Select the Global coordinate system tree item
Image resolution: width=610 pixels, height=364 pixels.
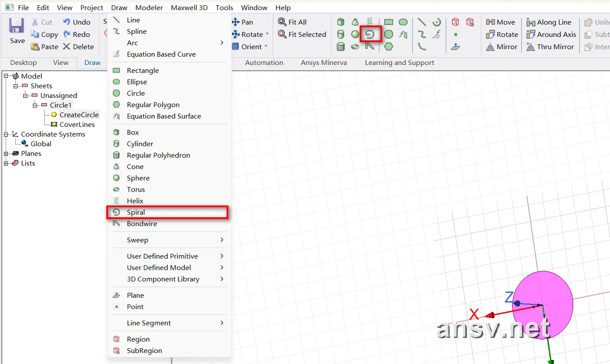click(41, 144)
